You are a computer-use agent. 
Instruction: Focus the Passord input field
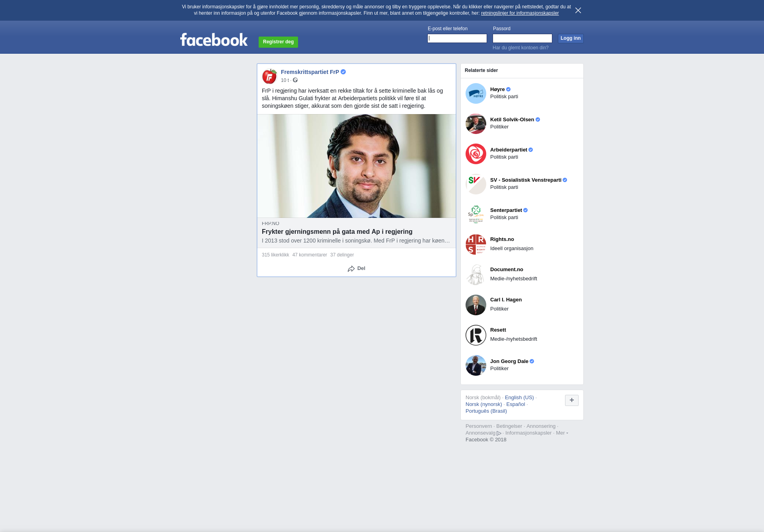[x=522, y=38]
